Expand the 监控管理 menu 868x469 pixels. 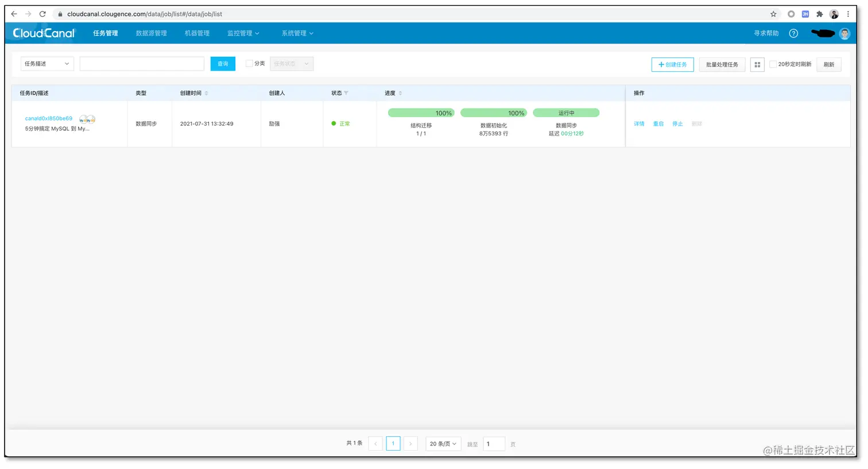pyautogui.click(x=243, y=33)
